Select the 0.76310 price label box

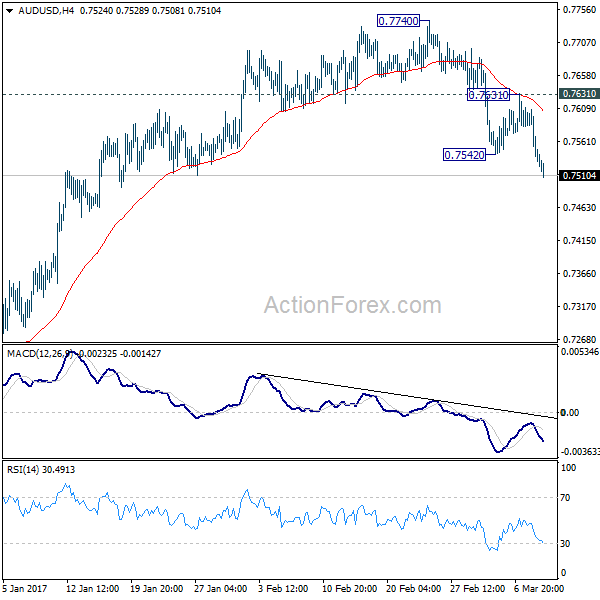pyautogui.click(x=488, y=95)
